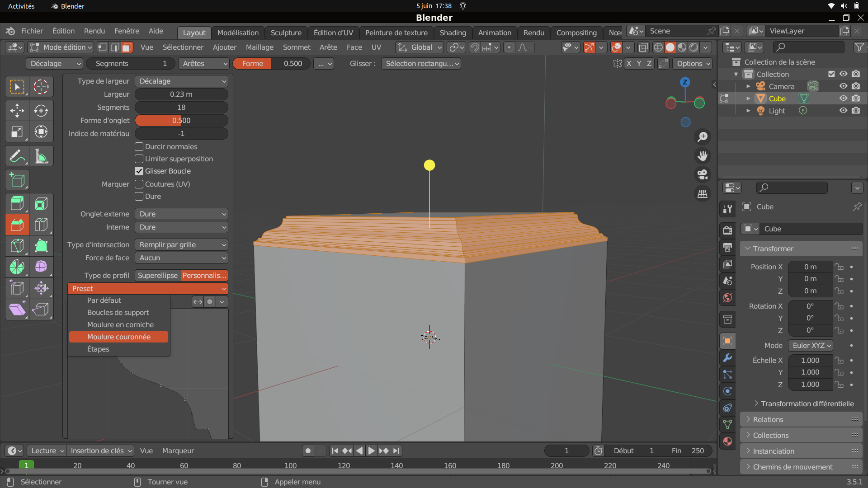Image resolution: width=868 pixels, height=488 pixels.
Task: Click the Forme d'onglet slider
Action: tap(181, 121)
